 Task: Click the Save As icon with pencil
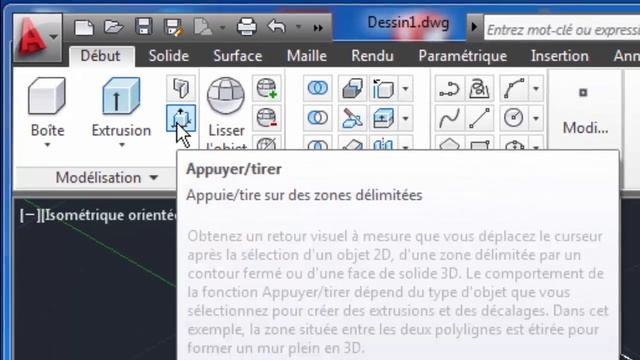(174, 27)
